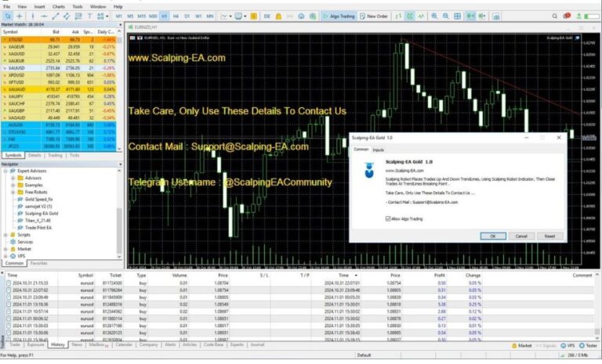Expand the Free Robots folder
Screen dimensions: 602x364
click(13, 192)
